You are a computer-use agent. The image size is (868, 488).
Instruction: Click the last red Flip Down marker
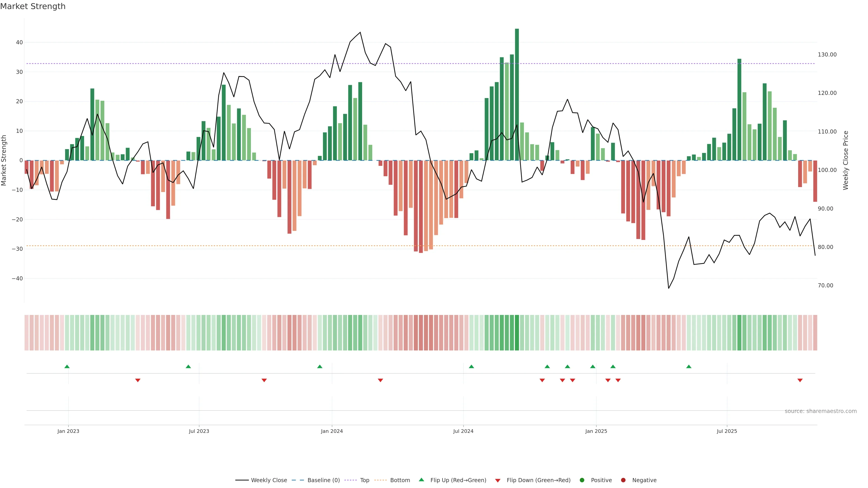pyautogui.click(x=800, y=380)
